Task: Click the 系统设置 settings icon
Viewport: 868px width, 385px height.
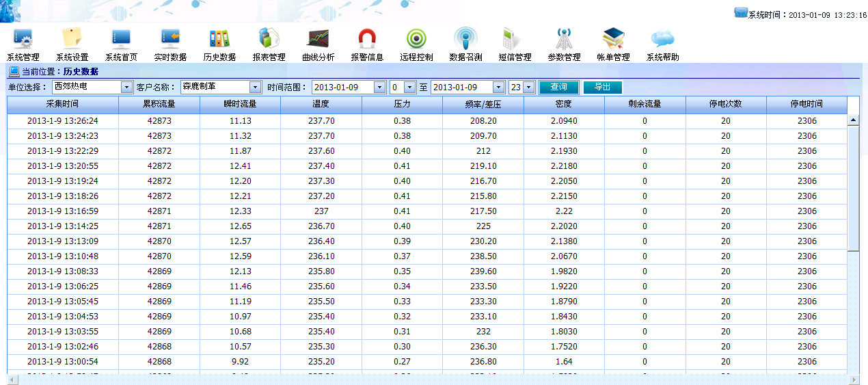Action: tap(72, 38)
